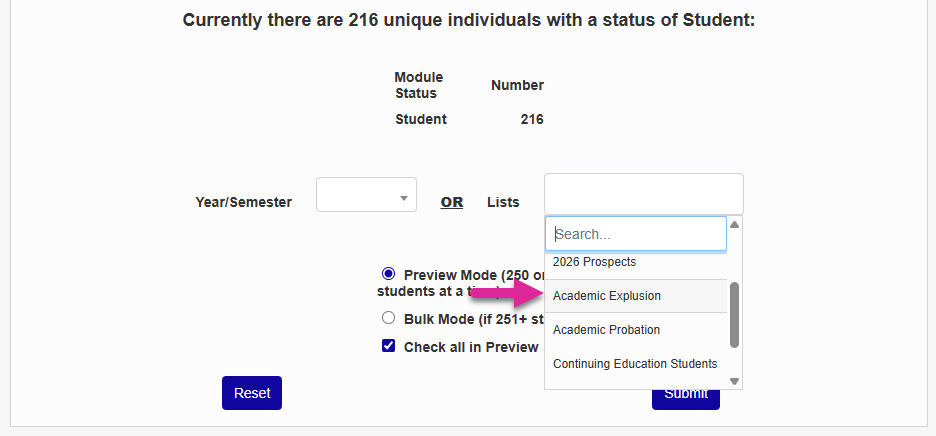936x436 pixels.
Task: Open the Year/Semester dropdown arrow
Action: (404, 197)
